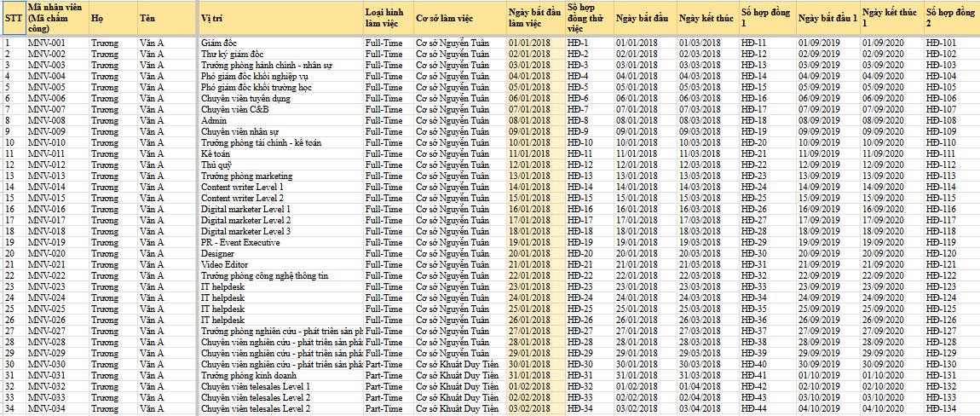Image resolution: width=980 pixels, height=416 pixels.
Task: Click the 'Digital marketer Level 3' cell
Action: (281, 232)
